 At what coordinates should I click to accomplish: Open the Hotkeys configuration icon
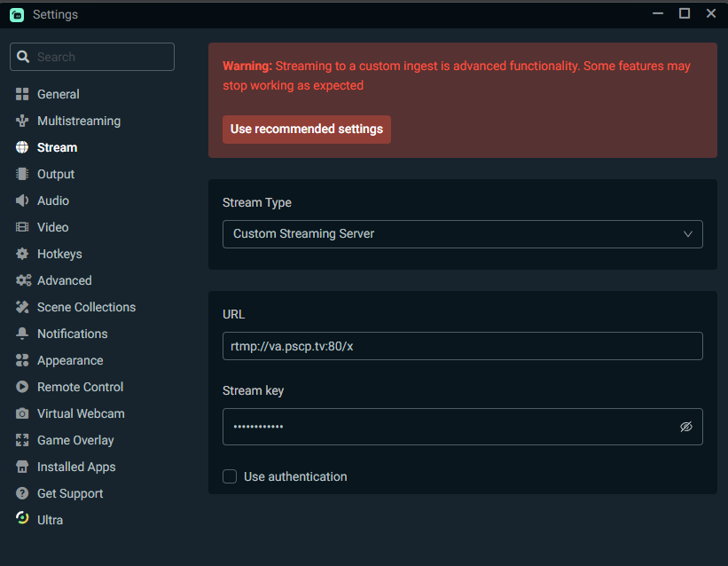click(21, 254)
